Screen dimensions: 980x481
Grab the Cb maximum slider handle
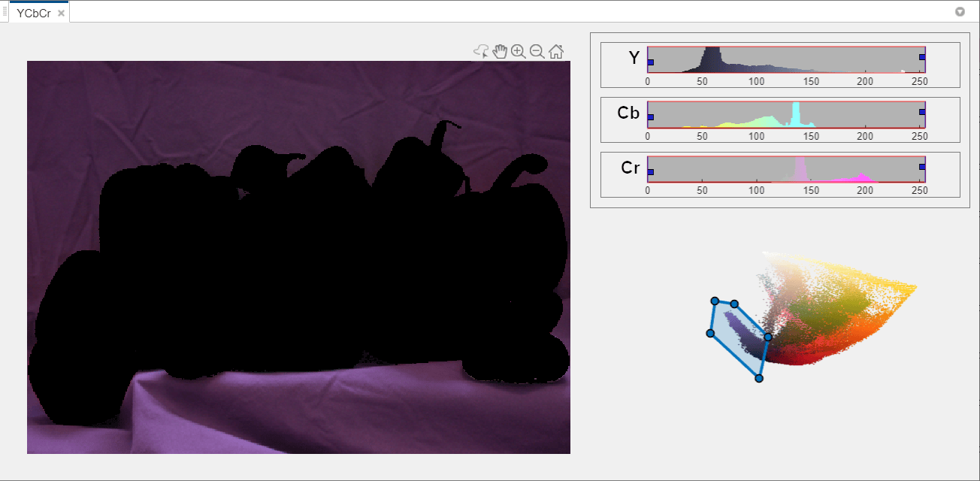pos(922,112)
